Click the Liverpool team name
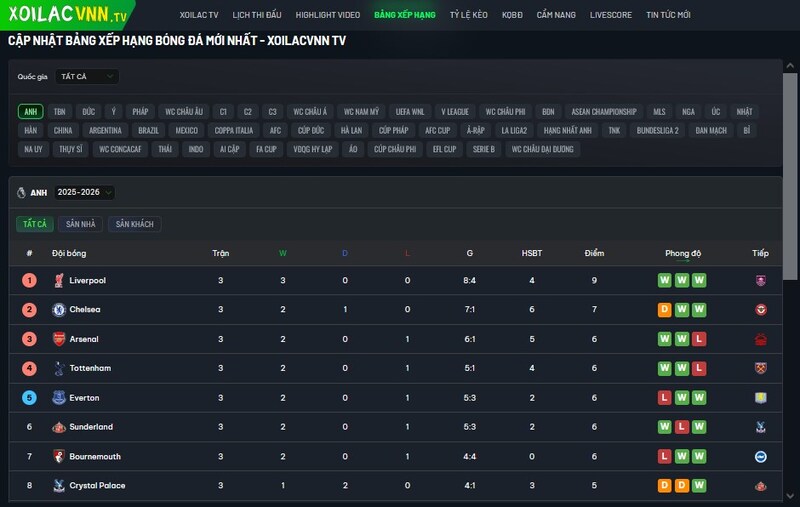Viewport: 800px width, 507px height. (88, 281)
